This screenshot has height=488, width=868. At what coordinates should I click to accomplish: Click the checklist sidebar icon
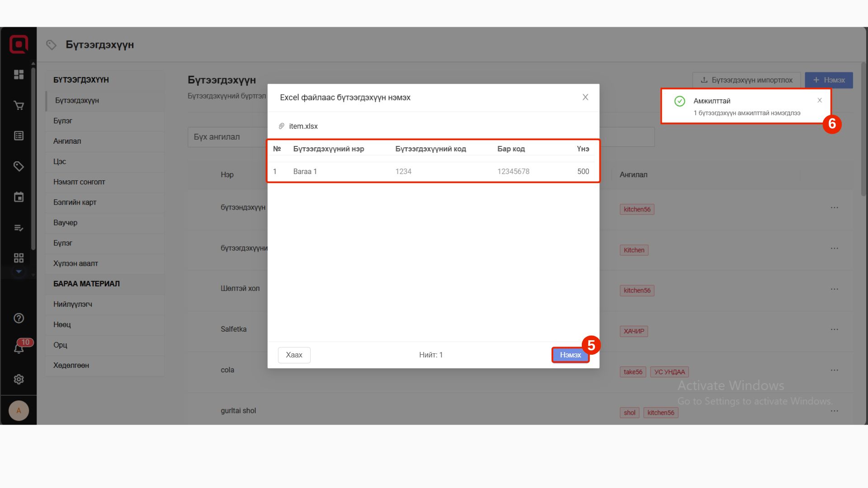pyautogui.click(x=19, y=228)
